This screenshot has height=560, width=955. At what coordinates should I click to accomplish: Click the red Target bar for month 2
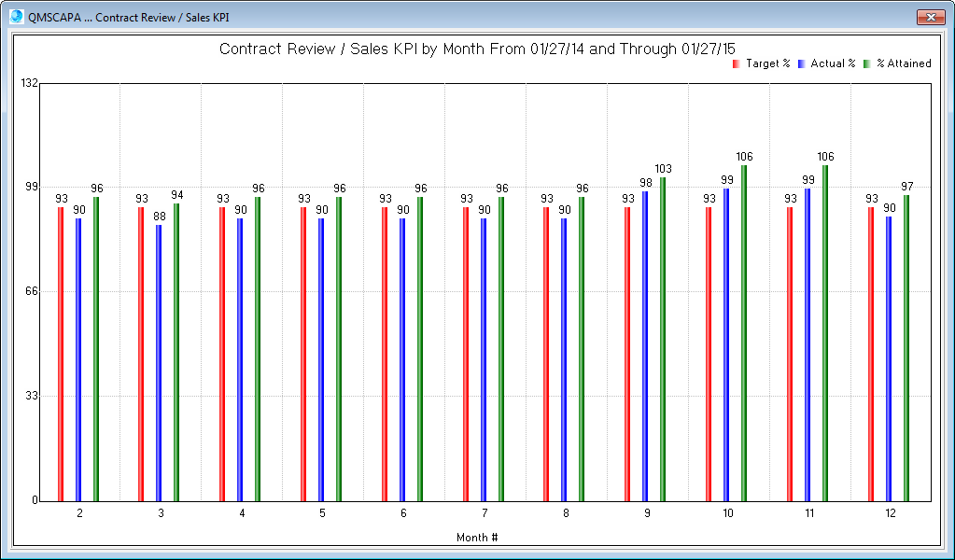[61, 354]
